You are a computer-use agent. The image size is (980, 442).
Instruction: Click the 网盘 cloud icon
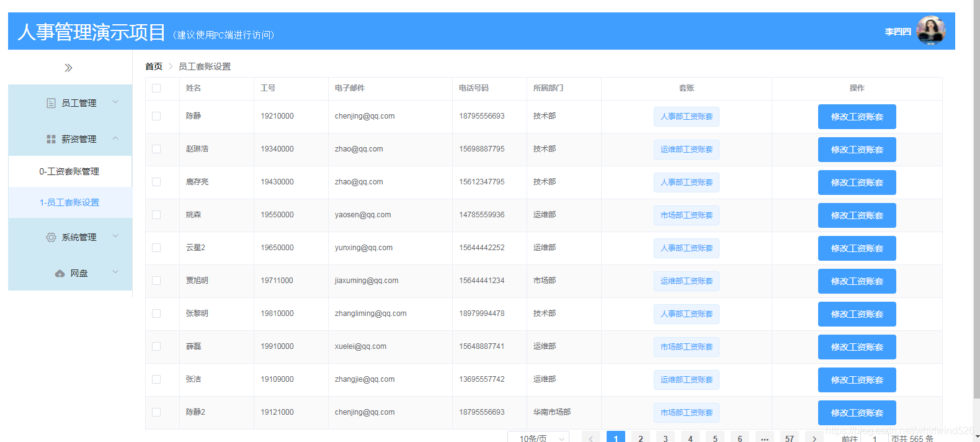click(x=60, y=274)
